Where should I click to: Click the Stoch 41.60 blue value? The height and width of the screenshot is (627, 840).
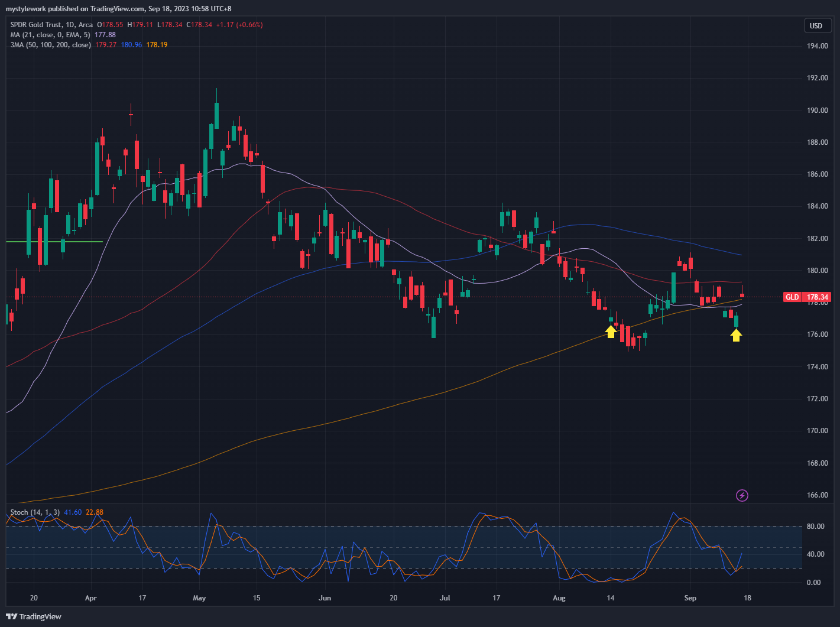[x=73, y=512]
